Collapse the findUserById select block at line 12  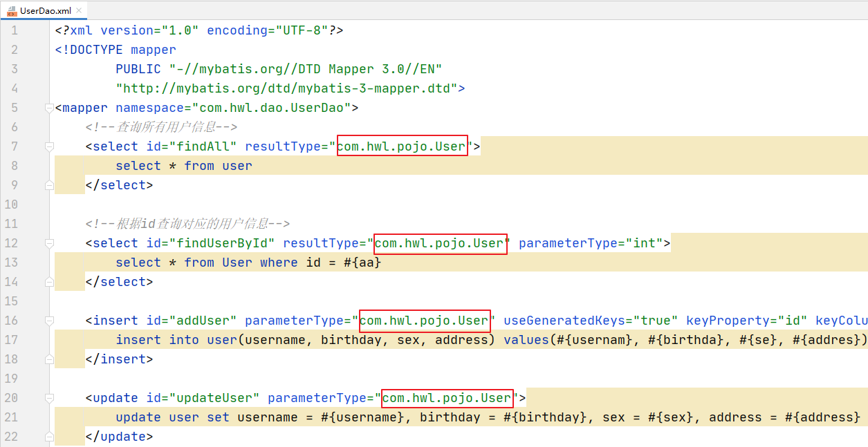click(x=48, y=243)
